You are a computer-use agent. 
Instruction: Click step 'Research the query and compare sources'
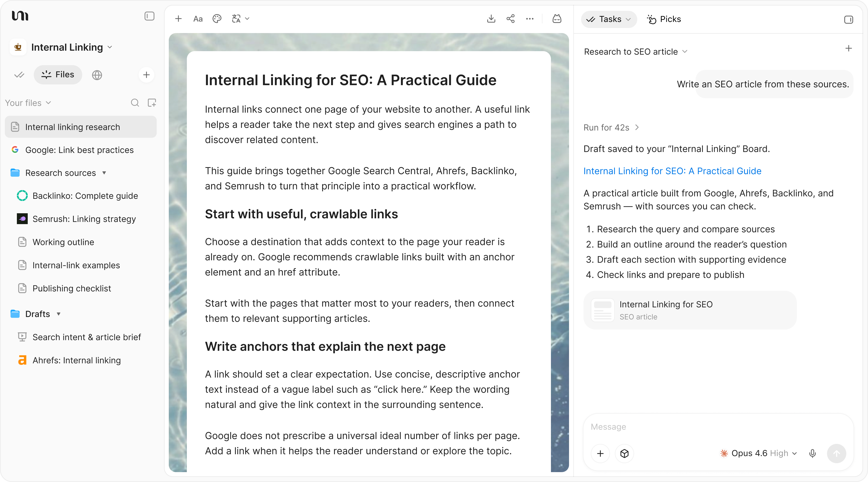pyautogui.click(x=686, y=229)
